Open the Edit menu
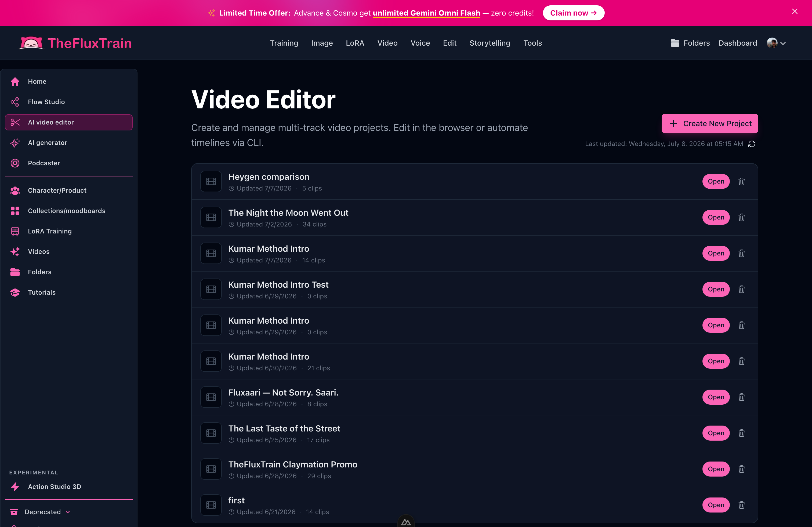Screen dimensions: 812x527 click(x=449, y=43)
